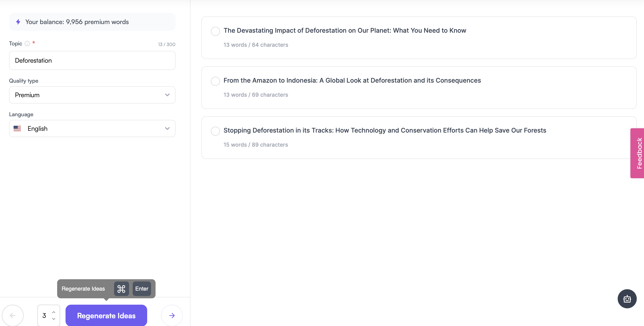
Task: Click the US flag language icon
Action: click(17, 128)
